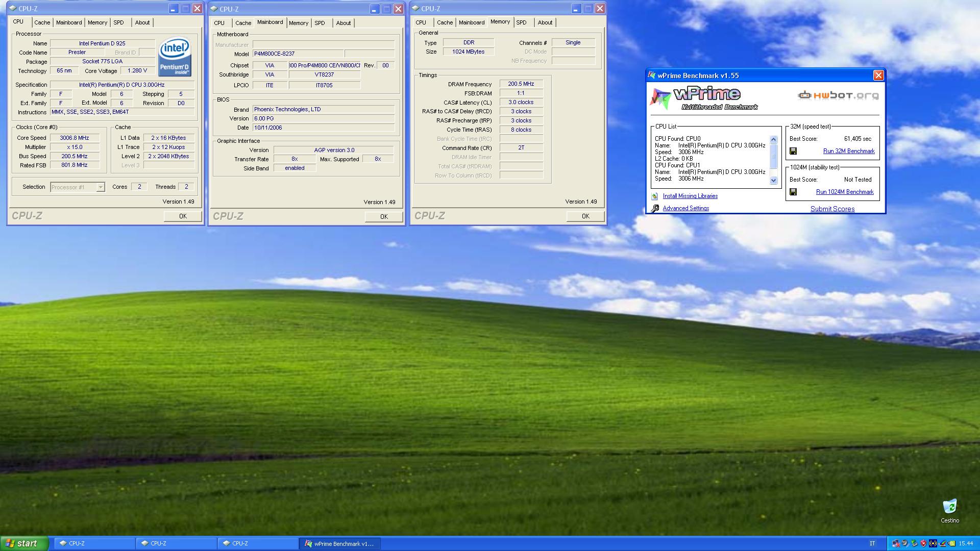
Task: Run the 1024M Benchmark
Action: click(x=845, y=192)
